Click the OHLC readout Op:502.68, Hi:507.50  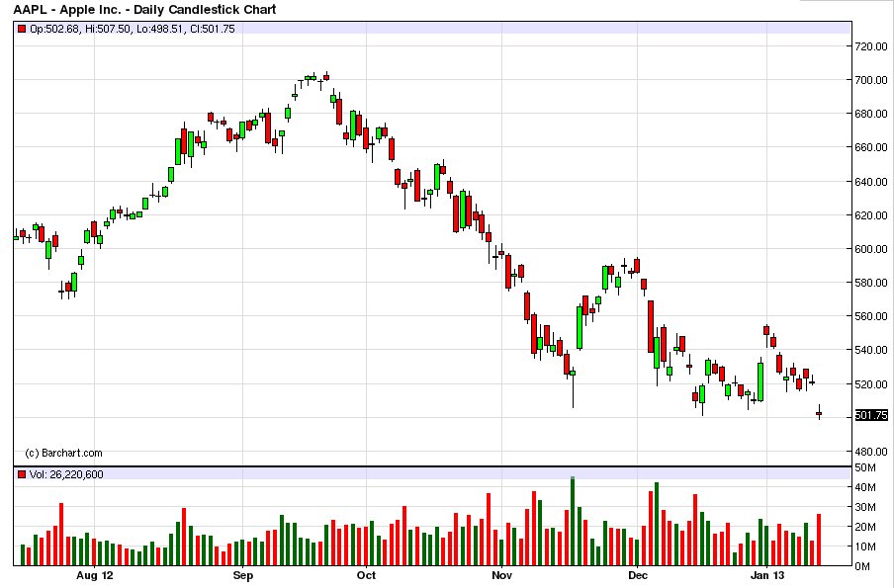click(80, 29)
